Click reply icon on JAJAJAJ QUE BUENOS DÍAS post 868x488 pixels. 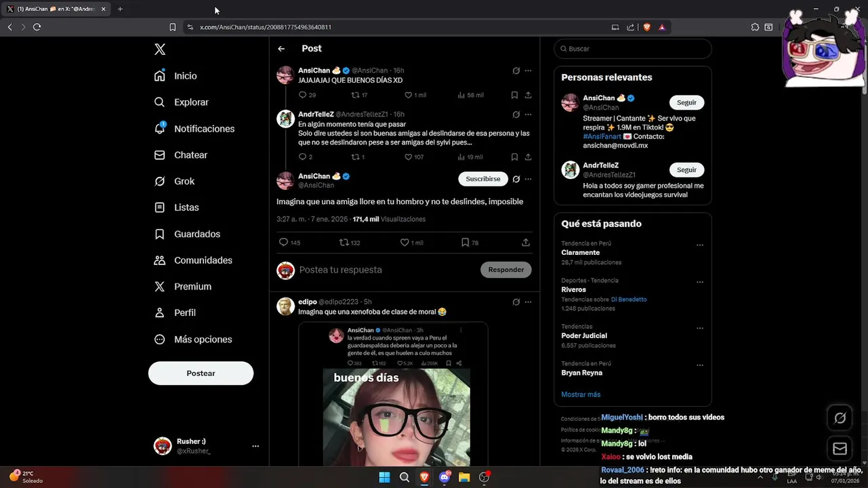point(303,95)
